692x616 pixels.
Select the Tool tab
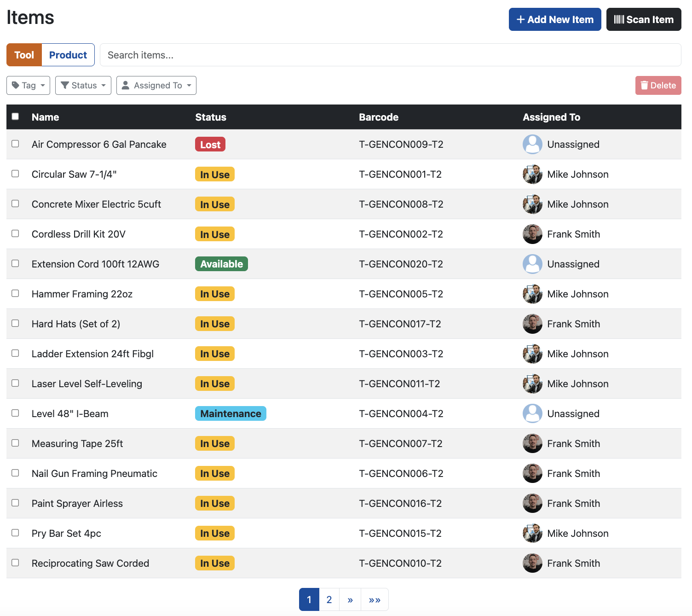24,54
